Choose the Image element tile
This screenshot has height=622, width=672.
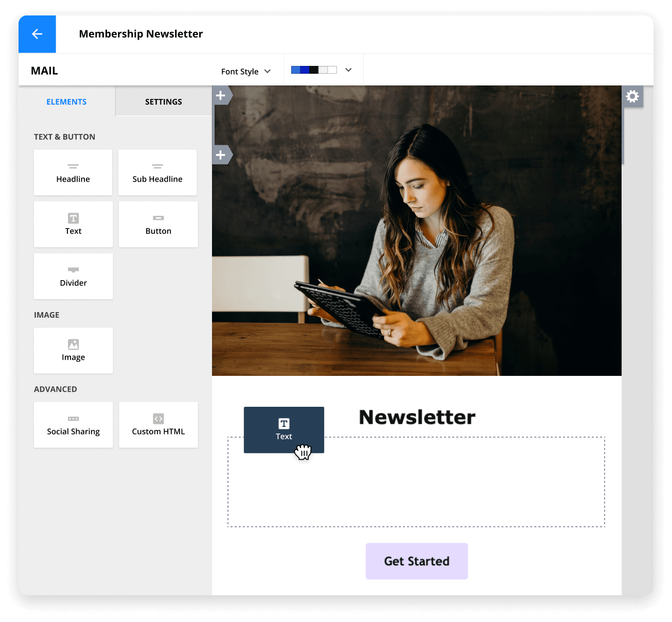(73, 351)
